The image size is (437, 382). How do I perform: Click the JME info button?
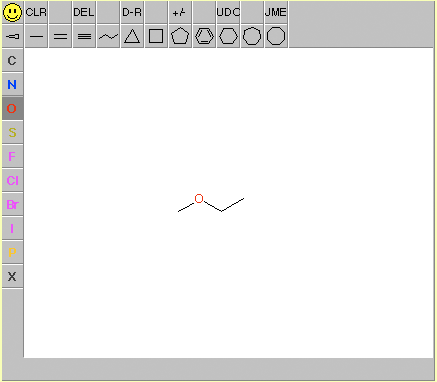point(276,12)
